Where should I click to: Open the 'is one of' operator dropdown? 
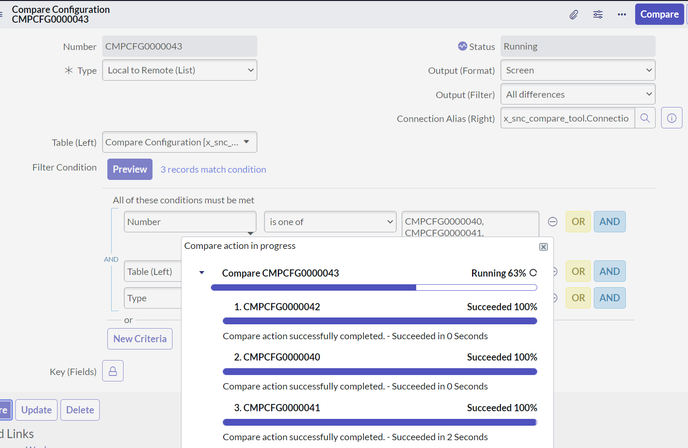[x=329, y=221]
